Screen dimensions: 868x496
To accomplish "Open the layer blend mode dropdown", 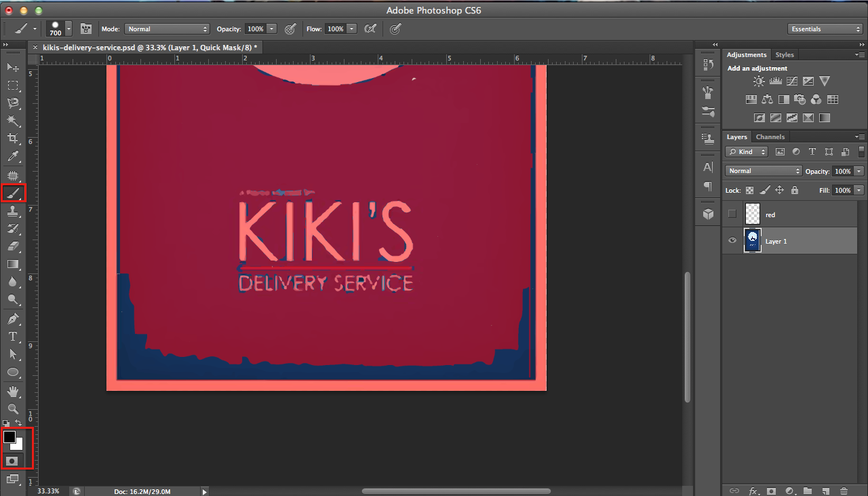I will click(x=764, y=171).
